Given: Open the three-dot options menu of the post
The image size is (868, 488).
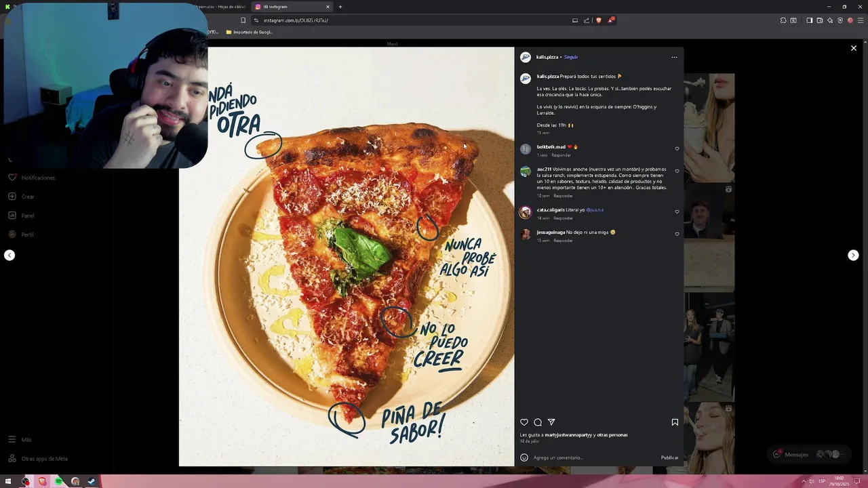Looking at the screenshot, I should [674, 57].
